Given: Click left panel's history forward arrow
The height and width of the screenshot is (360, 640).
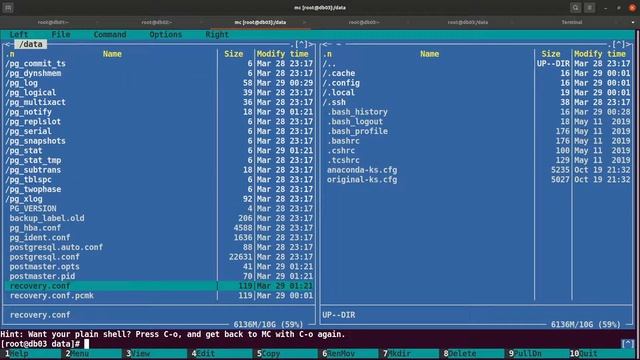Looking at the screenshot, I should coord(312,44).
